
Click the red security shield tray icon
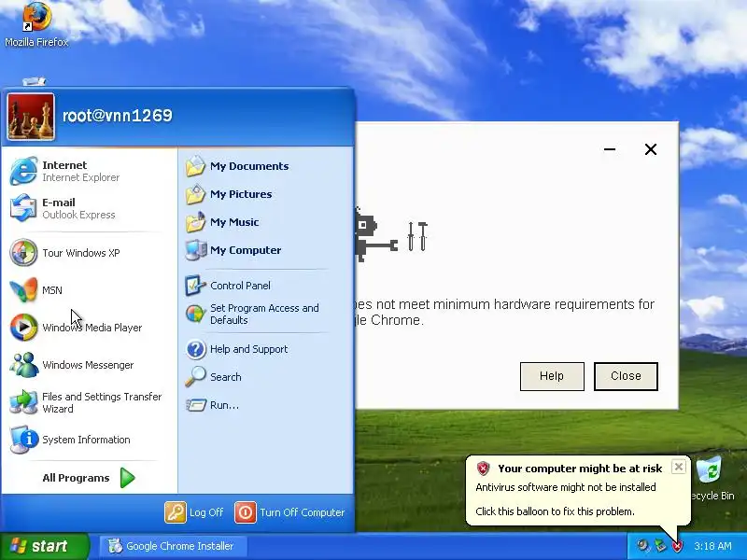click(x=677, y=546)
